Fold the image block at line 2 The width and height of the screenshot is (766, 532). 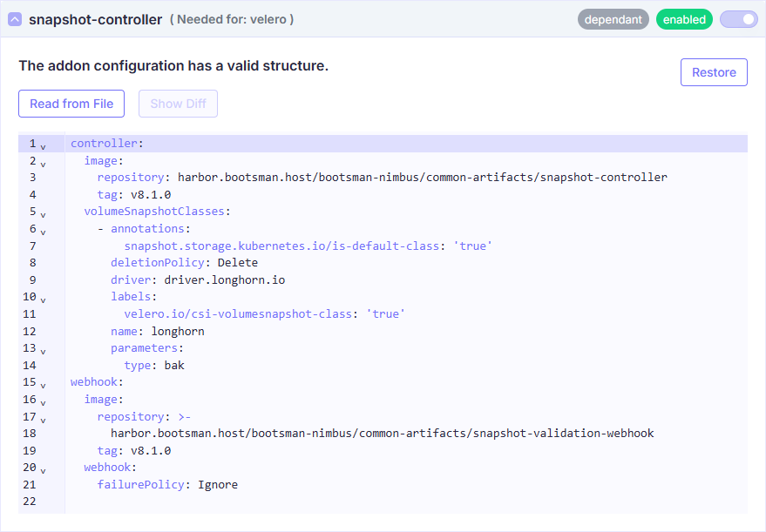(44, 163)
